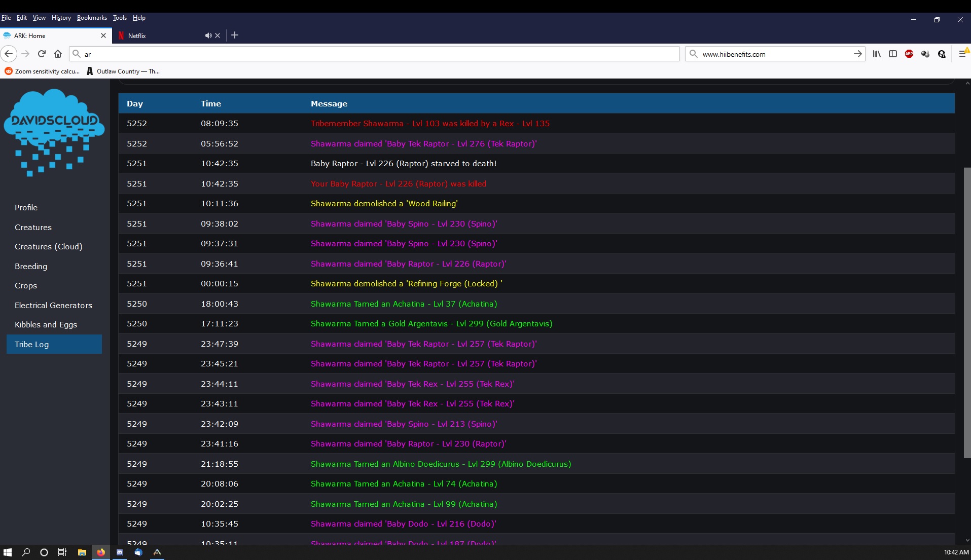The width and height of the screenshot is (971, 560).
Task: Open Windows Task View from taskbar
Action: coord(62,552)
